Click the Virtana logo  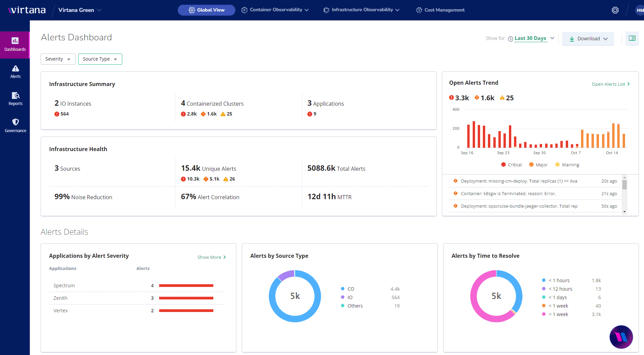[x=27, y=10]
